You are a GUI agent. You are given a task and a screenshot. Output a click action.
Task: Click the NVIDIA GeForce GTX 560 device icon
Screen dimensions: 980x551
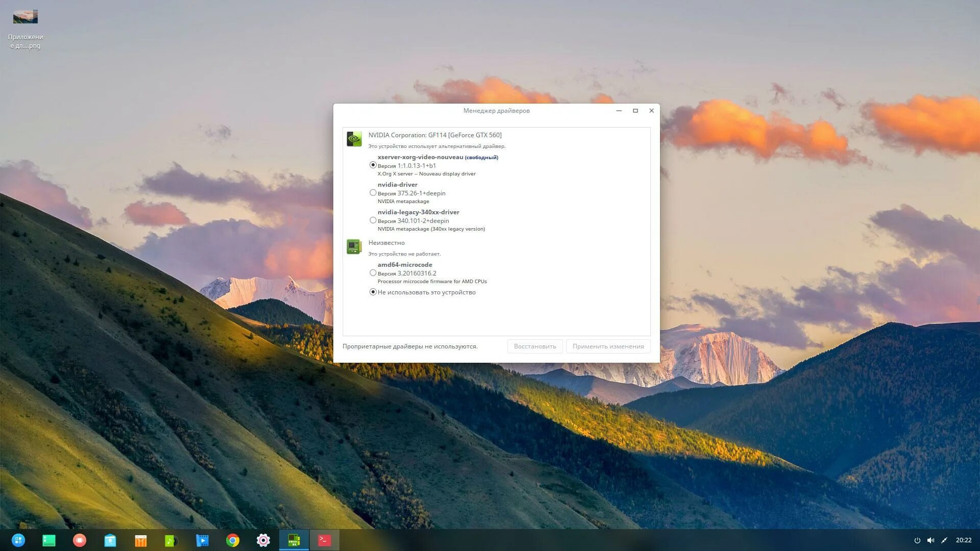(354, 139)
